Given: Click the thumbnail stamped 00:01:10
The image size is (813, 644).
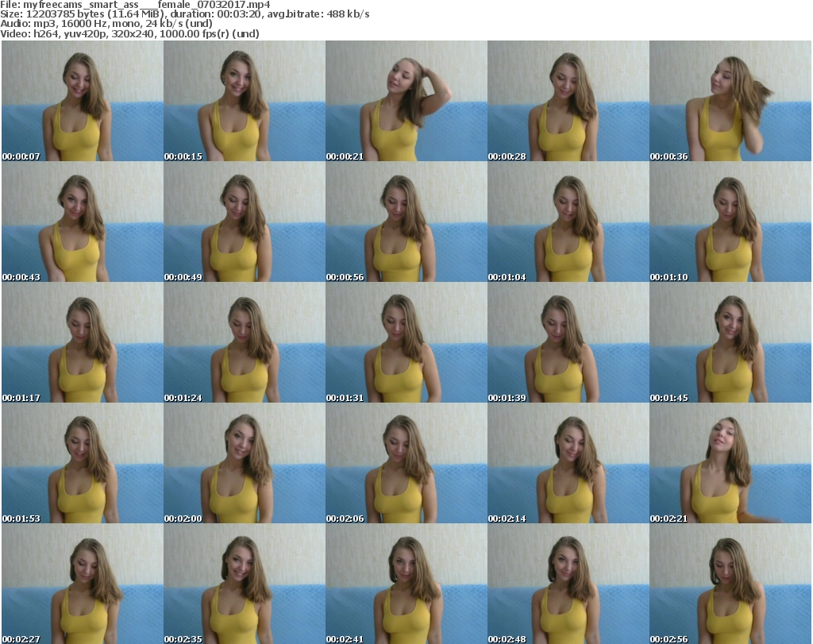Looking at the screenshot, I should point(730,222).
